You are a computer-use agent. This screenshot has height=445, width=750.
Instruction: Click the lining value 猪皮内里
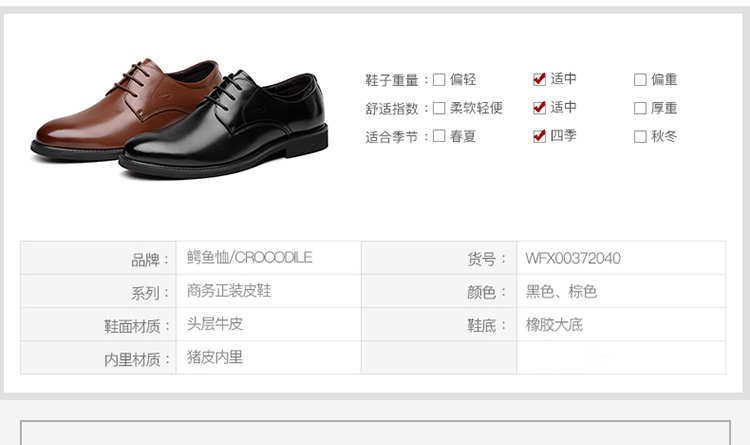pyautogui.click(x=215, y=357)
